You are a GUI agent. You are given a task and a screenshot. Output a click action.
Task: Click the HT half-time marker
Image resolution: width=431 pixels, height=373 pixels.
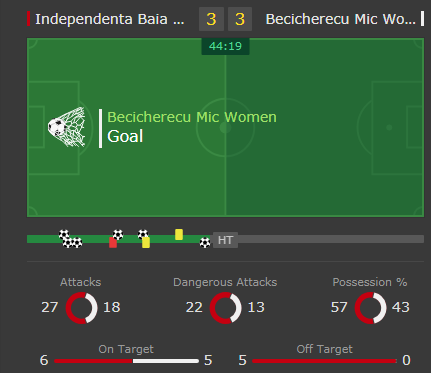tap(225, 240)
